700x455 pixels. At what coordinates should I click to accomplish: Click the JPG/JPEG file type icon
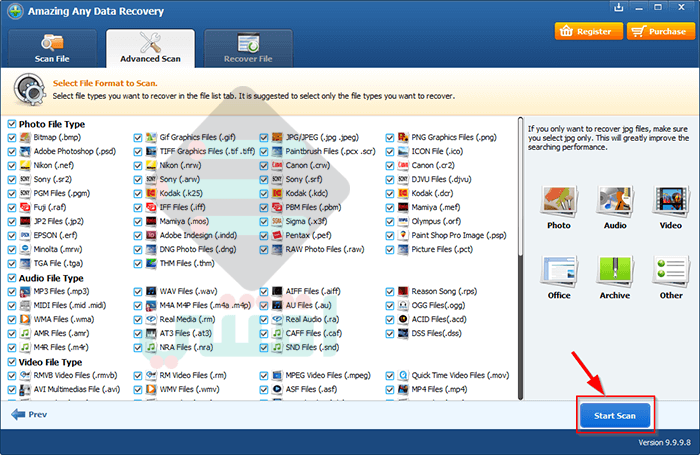click(x=277, y=138)
